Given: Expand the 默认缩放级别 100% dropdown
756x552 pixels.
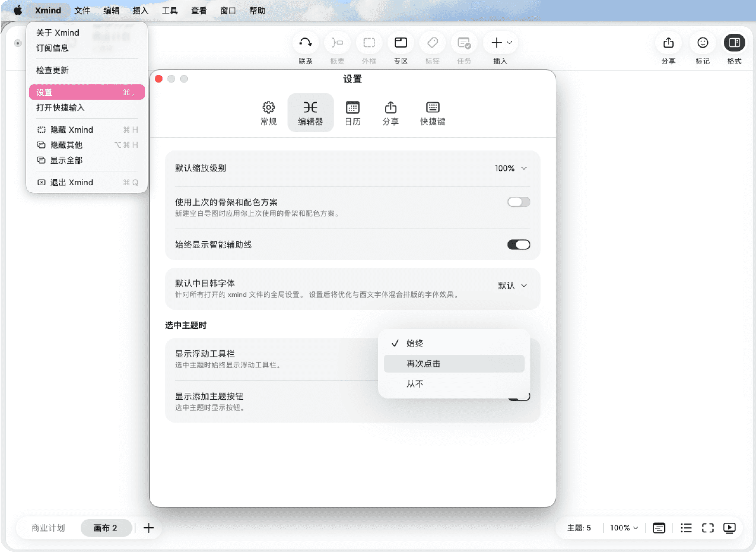Looking at the screenshot, I should click(511, 169).
